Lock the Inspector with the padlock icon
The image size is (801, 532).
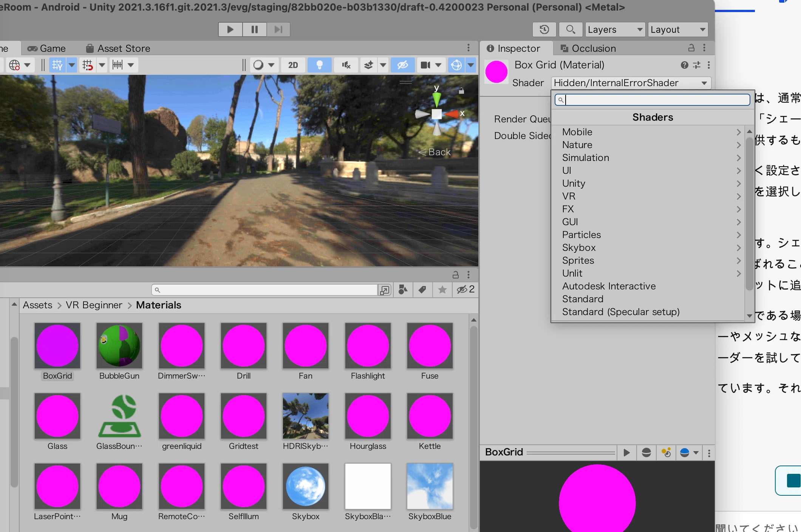[x=691, y=48]
